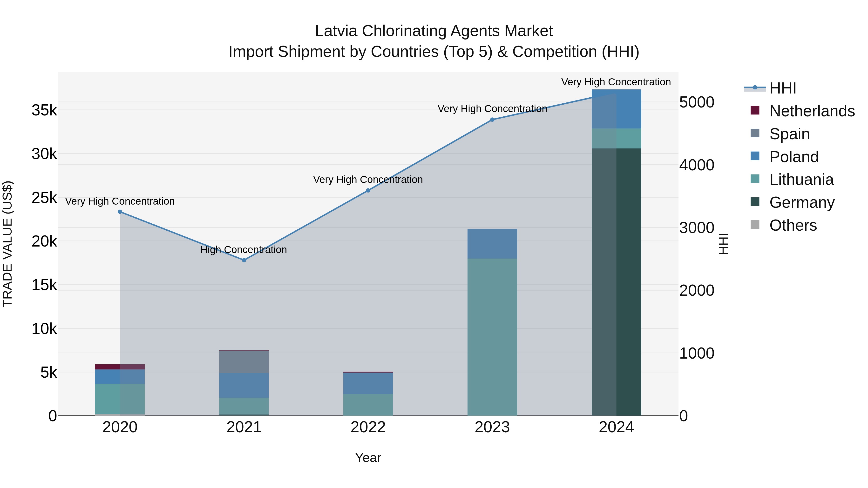Viewport: 868px width, 488px height.
Task: Select the 2021 HHI data point
Action: [244, 260]
